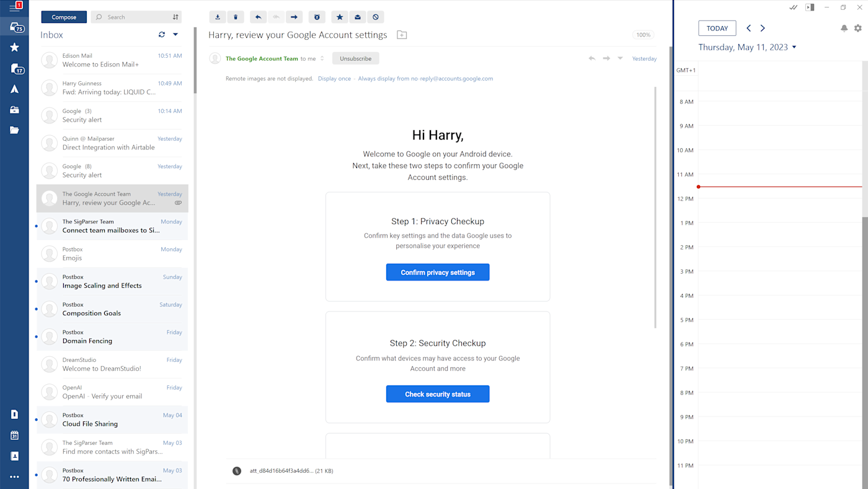Reply using the main toolbar reply arrow
The image size is (868, 489).
pyautogui.click(x=259, y=17)
